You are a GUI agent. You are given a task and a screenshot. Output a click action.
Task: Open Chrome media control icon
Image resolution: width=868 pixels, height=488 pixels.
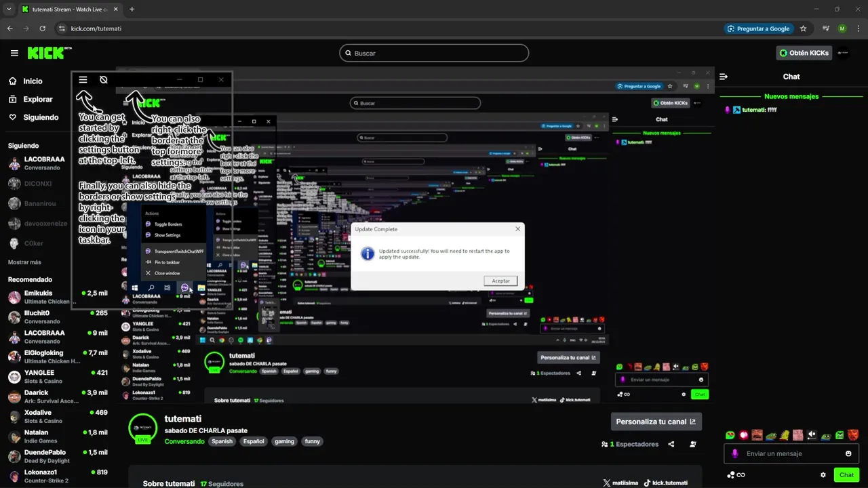[825, 28]
